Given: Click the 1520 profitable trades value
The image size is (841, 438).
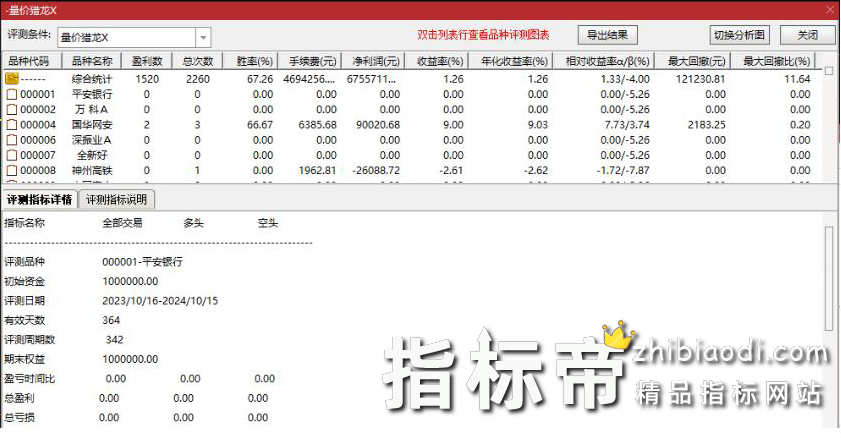Looking at the screenshot, I should [x=147, y=79].
